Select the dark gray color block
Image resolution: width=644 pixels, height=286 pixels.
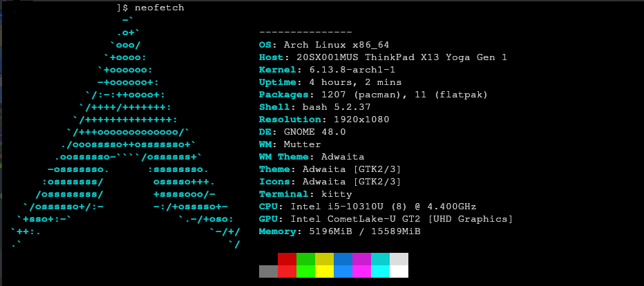pyautogui.click(x=268, y=271)
